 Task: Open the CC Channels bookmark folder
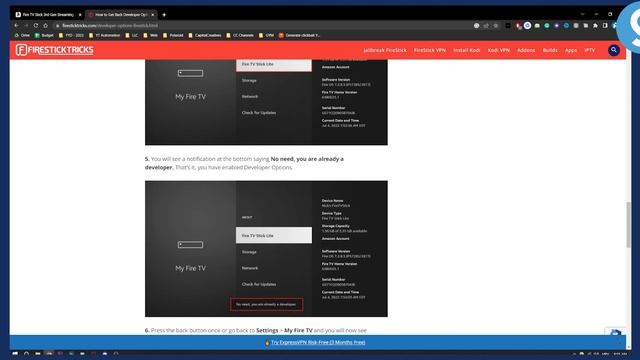[x=240, y=36]
